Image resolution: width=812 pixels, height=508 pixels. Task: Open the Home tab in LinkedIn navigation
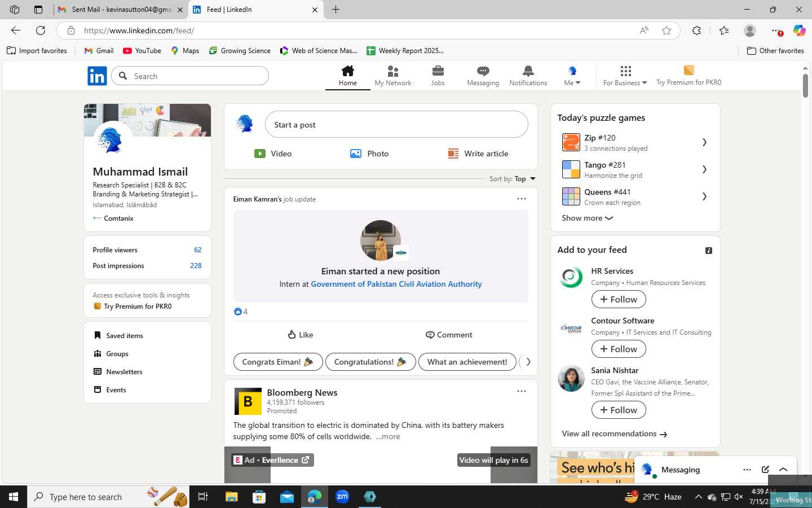[x=348, y=76]
